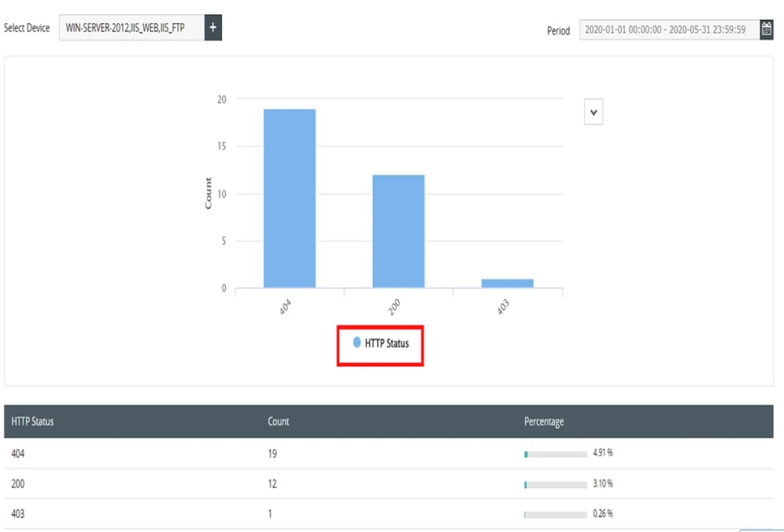The image size is (784, 532).
Task: Click the count value 12
Action: 272,484
